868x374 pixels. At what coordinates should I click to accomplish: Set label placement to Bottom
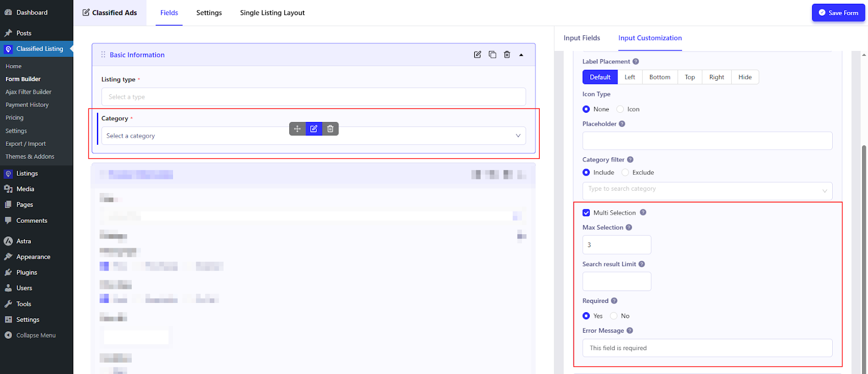tap(660, 77)
